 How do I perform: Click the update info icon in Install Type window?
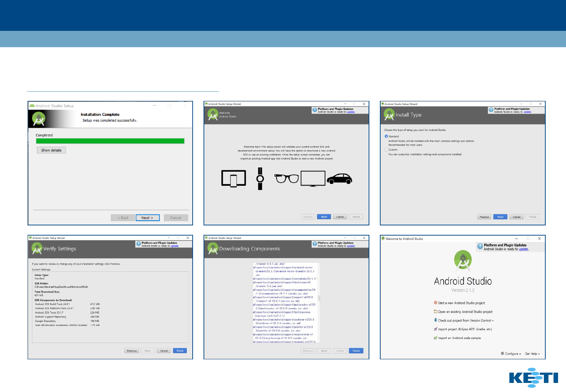[491, 110]
